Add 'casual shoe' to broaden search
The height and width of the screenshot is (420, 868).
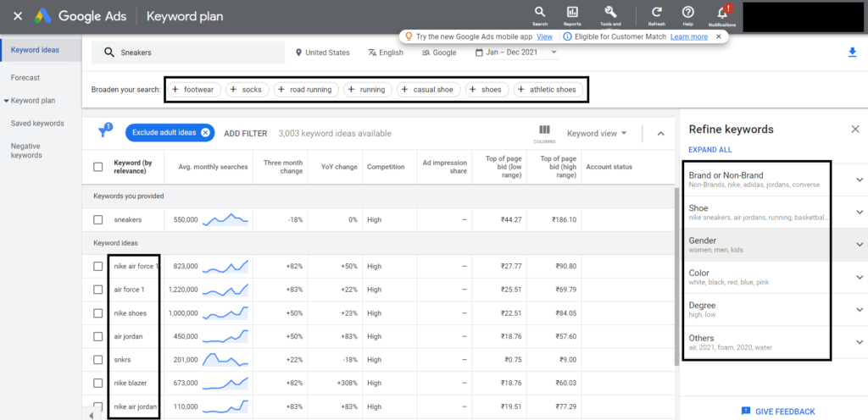click(429, 90)
